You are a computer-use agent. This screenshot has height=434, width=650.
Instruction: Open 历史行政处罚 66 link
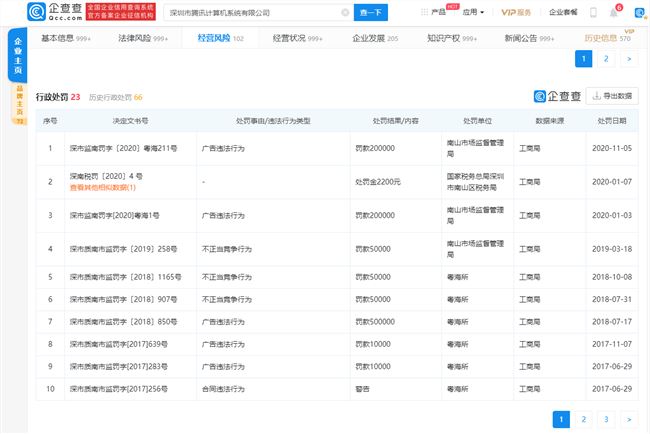[x=115, y=97]
